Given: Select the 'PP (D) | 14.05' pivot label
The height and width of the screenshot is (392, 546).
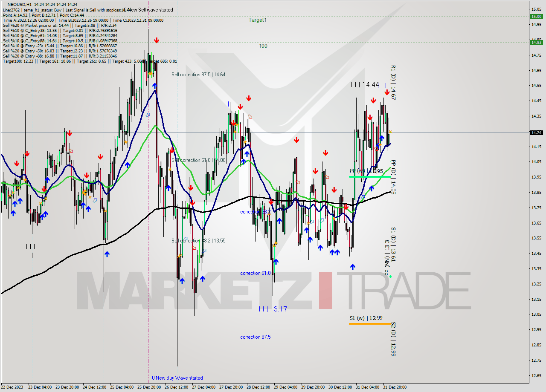Looking at the screenshot, I should 393,177.
